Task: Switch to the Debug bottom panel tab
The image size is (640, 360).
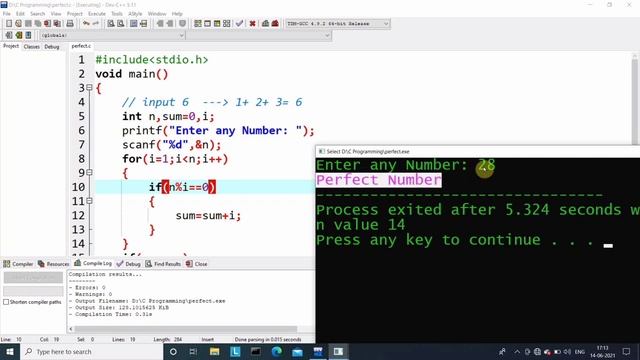Action: [129, 264]
